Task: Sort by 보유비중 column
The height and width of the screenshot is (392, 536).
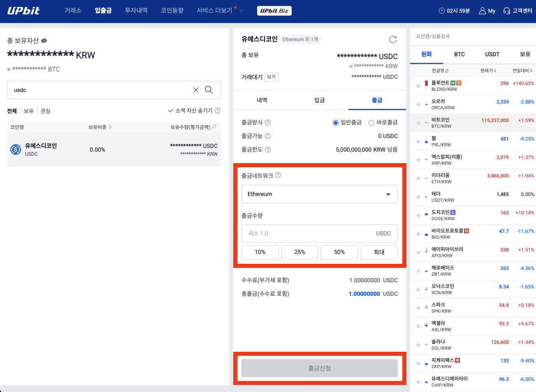Action: pos(100,127)
